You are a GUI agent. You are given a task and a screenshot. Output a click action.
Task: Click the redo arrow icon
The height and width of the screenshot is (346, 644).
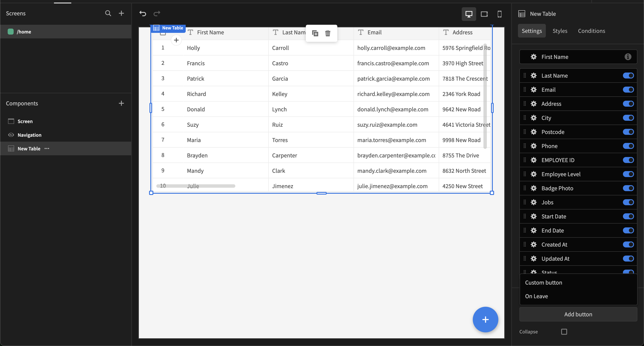[x=157, y=13]
